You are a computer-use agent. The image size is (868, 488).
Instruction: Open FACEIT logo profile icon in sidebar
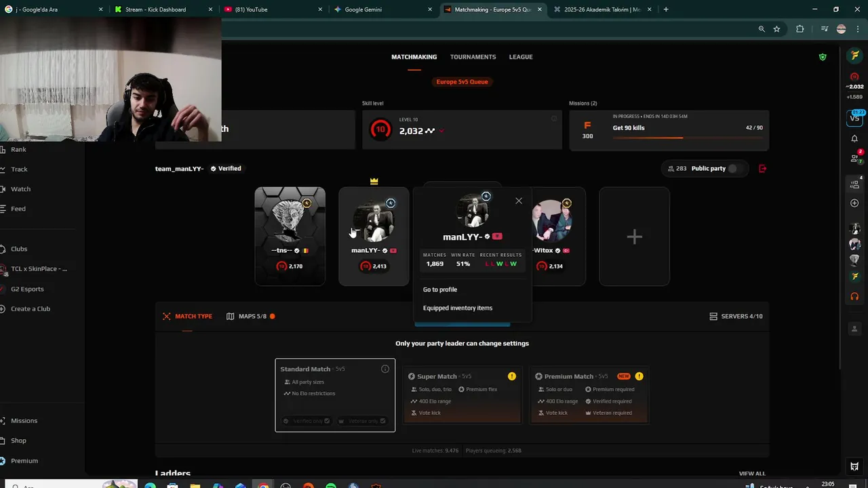pos(854,56)
